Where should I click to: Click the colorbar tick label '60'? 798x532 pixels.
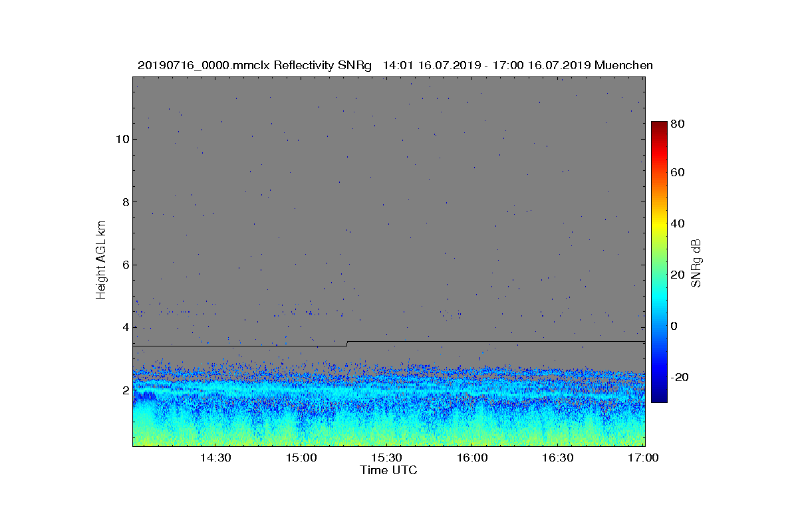678,173
